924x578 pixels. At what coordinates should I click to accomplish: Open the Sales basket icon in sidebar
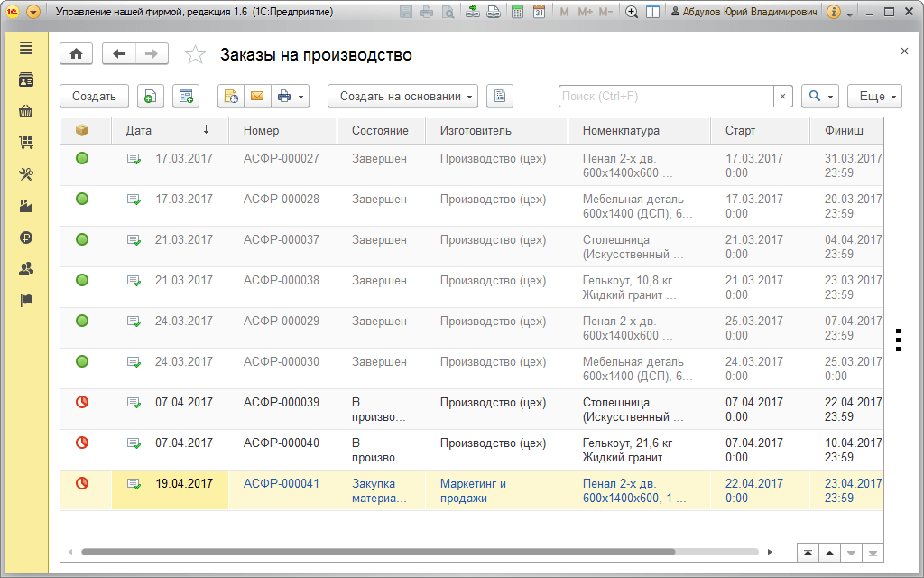click(26, 111)
